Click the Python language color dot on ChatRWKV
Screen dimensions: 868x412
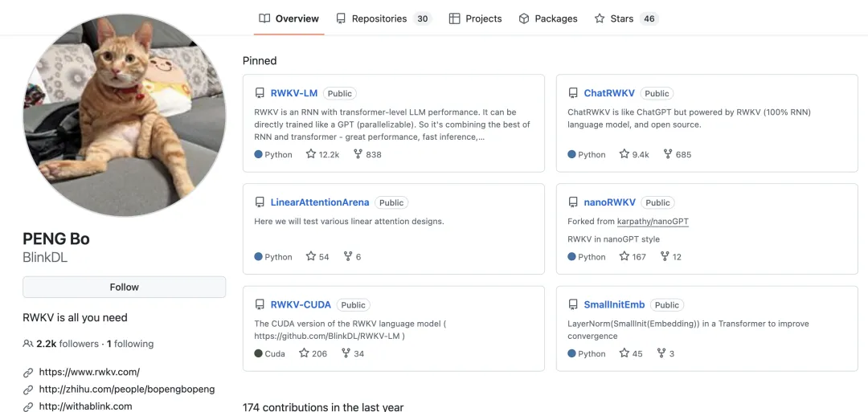click(x=571, y=154)
